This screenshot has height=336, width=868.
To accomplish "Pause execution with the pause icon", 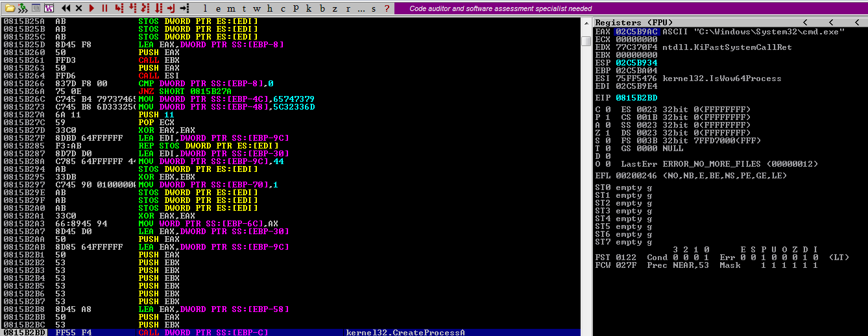I will click(x=104, y=8).
